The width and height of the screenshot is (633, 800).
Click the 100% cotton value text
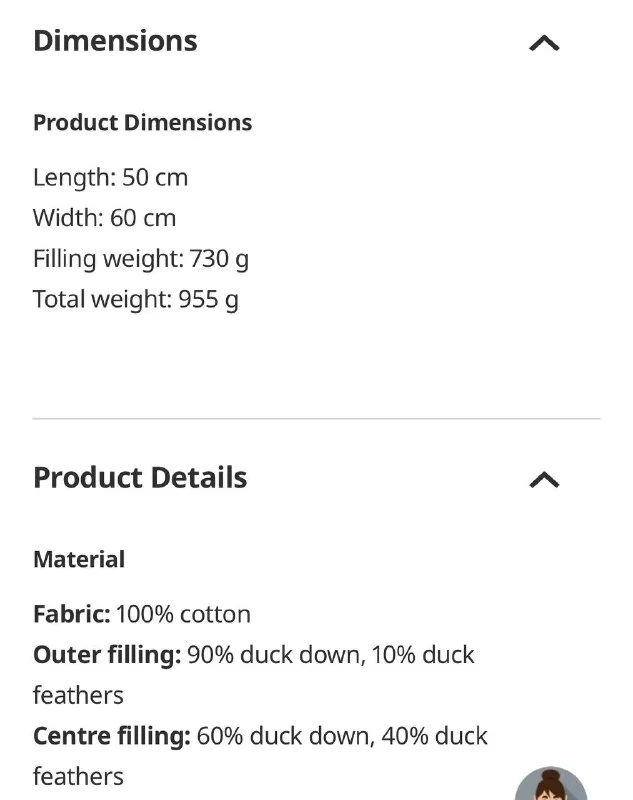coord(183,614)
